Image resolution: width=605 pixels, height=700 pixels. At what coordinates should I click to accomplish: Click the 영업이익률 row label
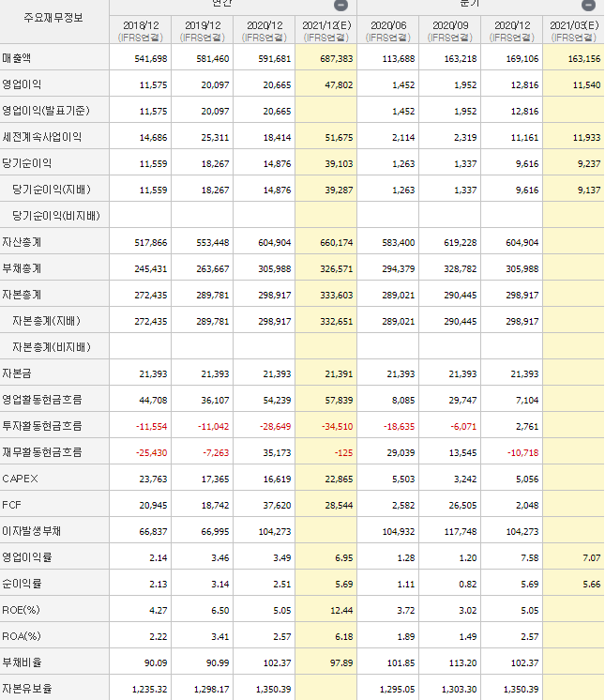[27, 557]
